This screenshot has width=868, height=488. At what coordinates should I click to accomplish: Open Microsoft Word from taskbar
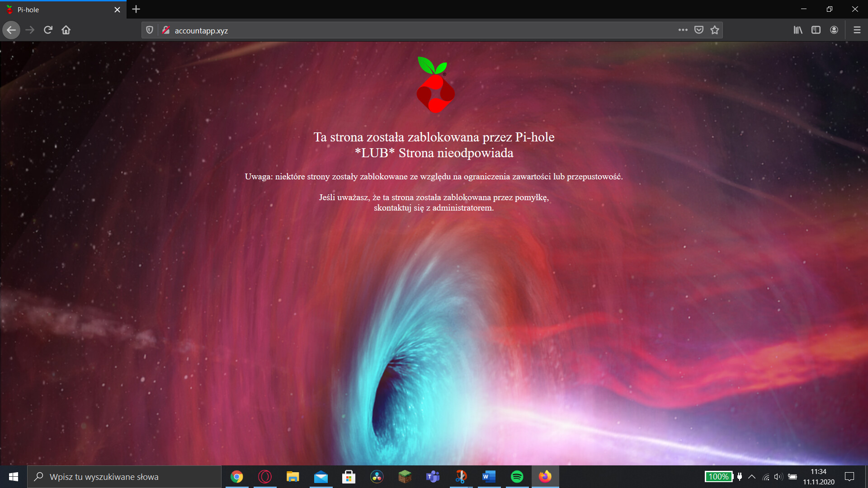click(489, 477)
